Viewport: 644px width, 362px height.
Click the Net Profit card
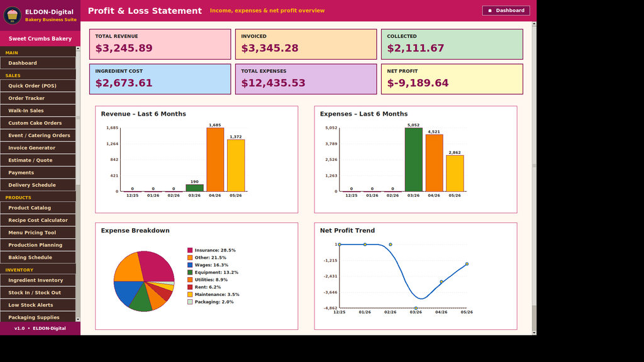[x=452, y=79]
